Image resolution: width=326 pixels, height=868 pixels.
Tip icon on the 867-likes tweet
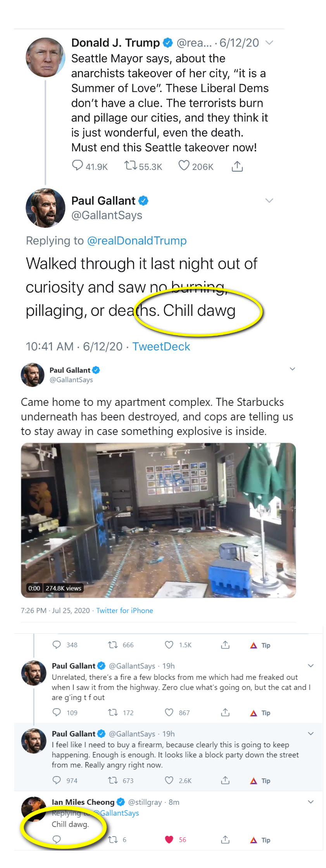[x=260, y=713]
